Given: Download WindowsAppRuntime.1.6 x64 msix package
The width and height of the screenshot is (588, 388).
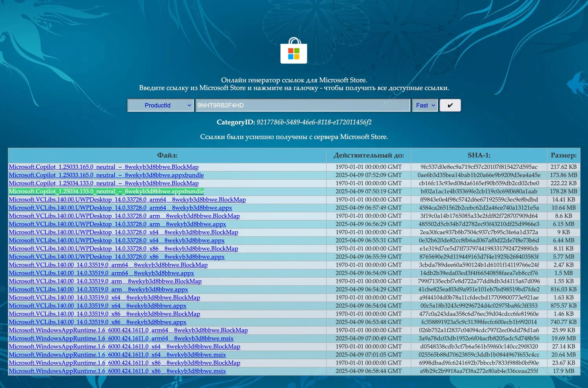Looking at the screenshot, I should point(118,355).
